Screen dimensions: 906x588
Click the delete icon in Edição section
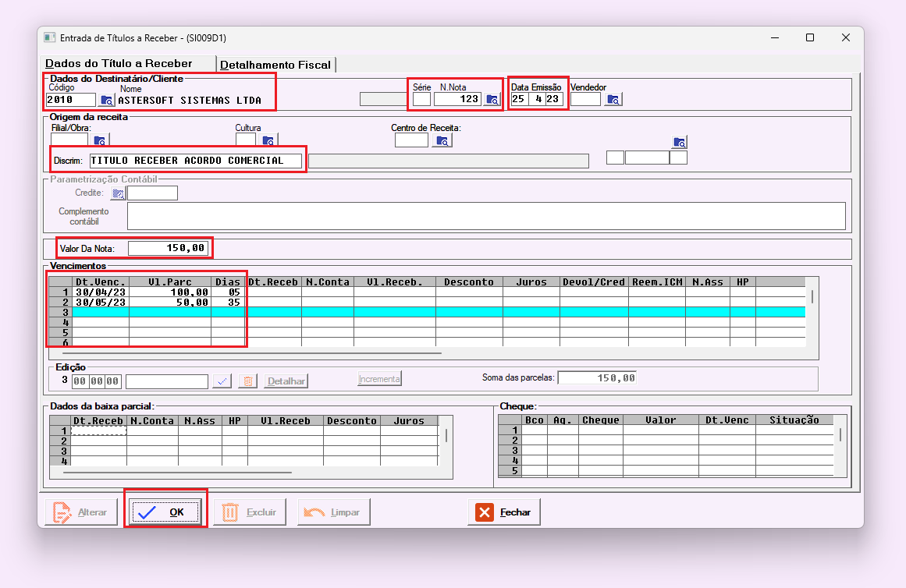point(247,381)
